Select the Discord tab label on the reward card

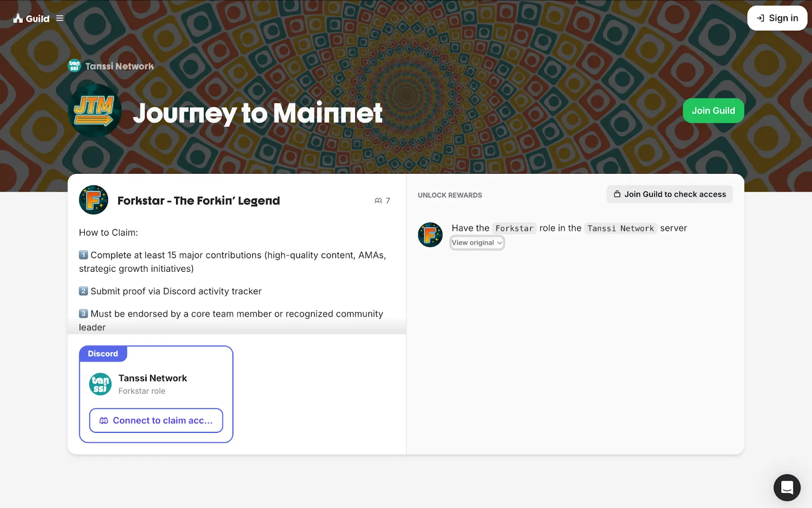(x=103, y=354)
